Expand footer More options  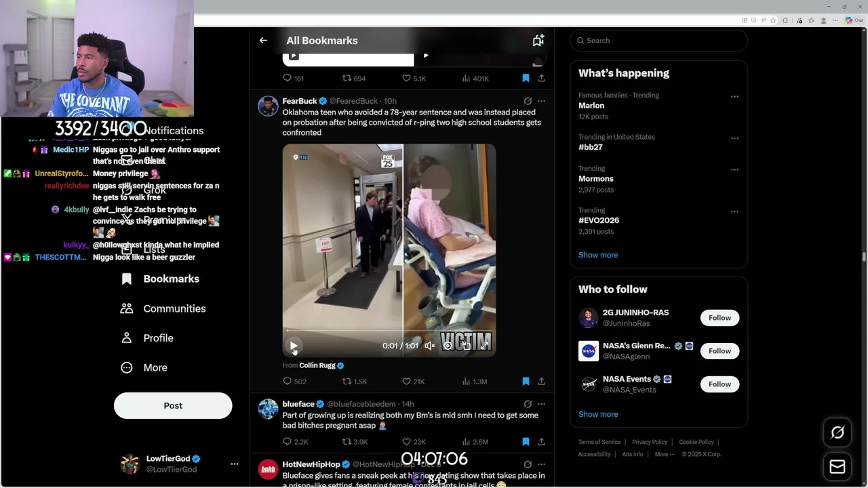[x=665, y=454]
